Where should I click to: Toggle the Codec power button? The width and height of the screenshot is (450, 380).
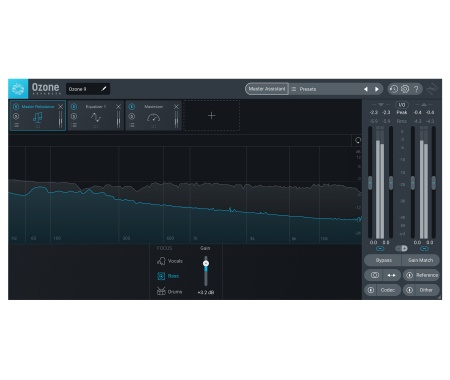pos(371,290)
